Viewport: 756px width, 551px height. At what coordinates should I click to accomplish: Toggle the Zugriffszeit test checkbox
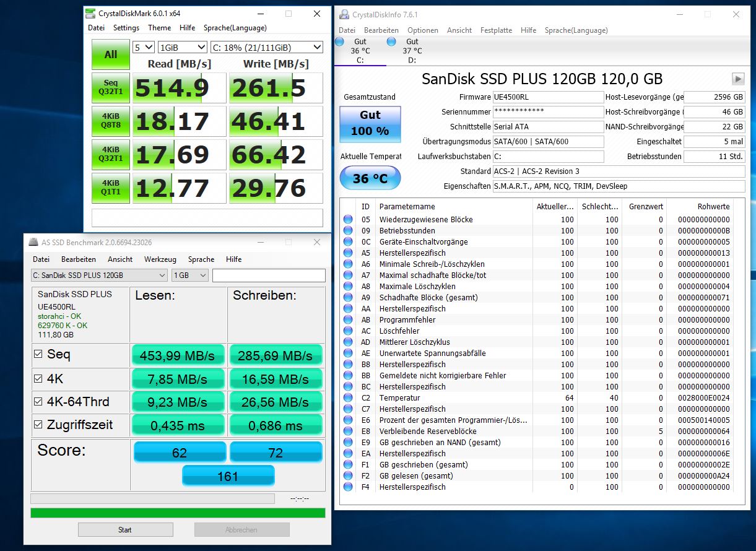click(x=38, y=425)
